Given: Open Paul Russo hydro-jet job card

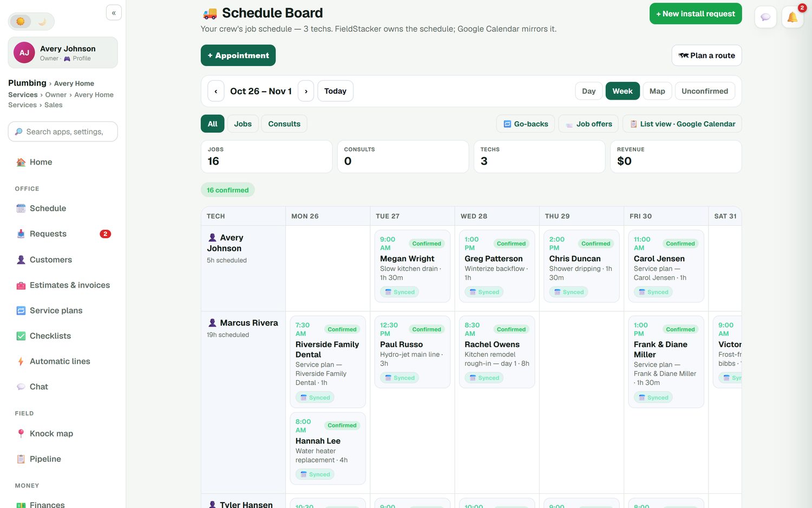Looking at the screenshot, I should tap(412, 352).
